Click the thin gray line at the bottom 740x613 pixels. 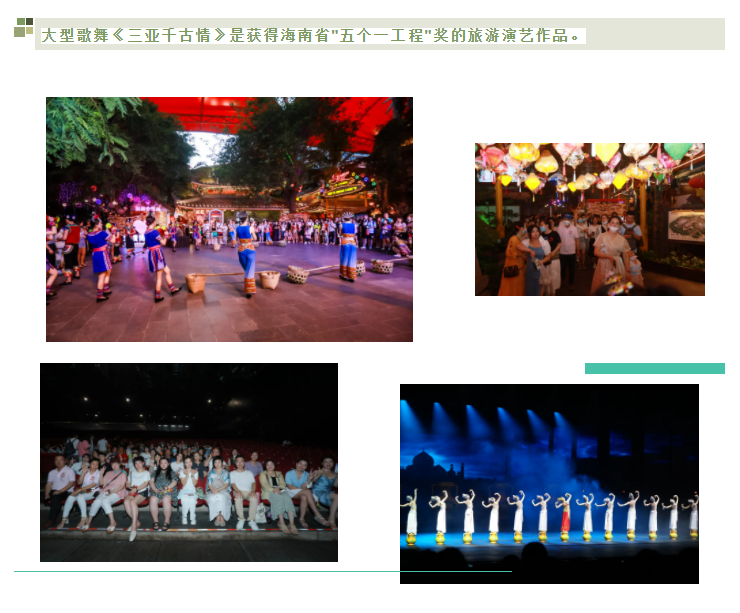click(262, 571)
